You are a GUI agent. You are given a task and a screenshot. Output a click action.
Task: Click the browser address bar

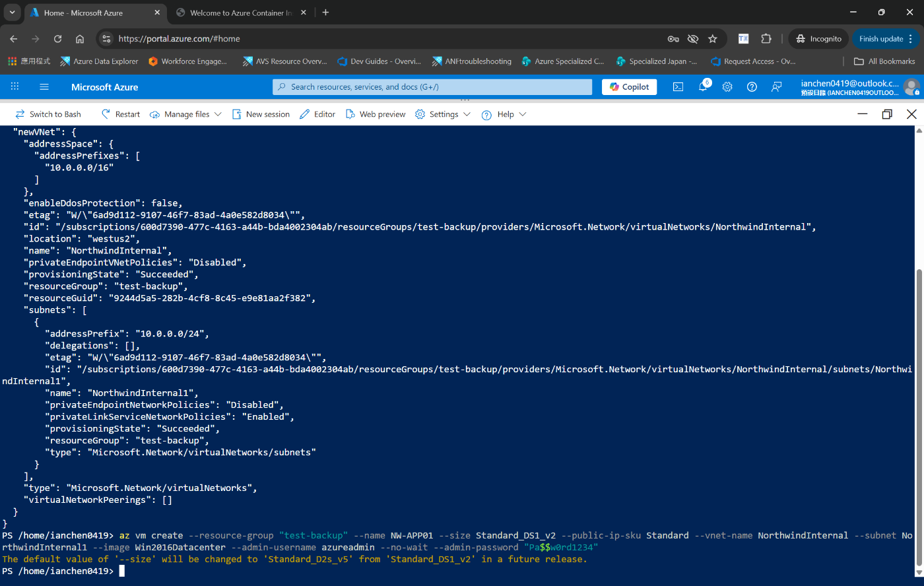click(x=389, y=39)
